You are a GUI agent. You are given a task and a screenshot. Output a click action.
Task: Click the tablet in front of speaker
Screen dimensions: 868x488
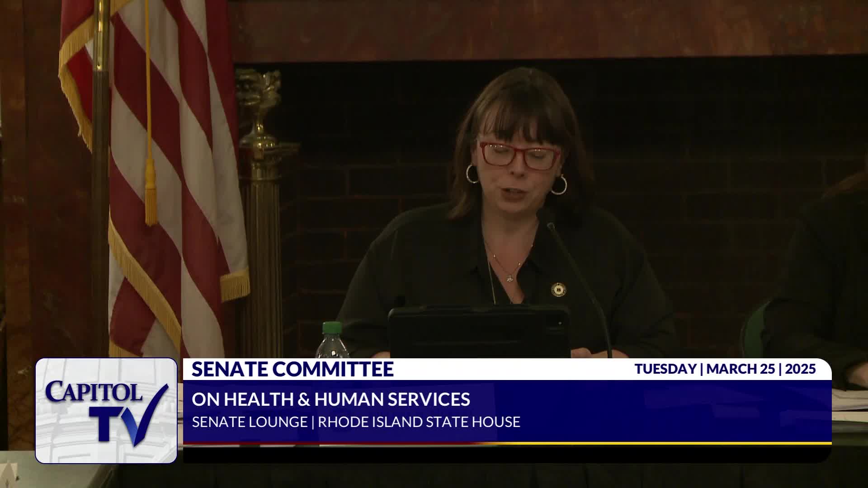click(478, 332)
